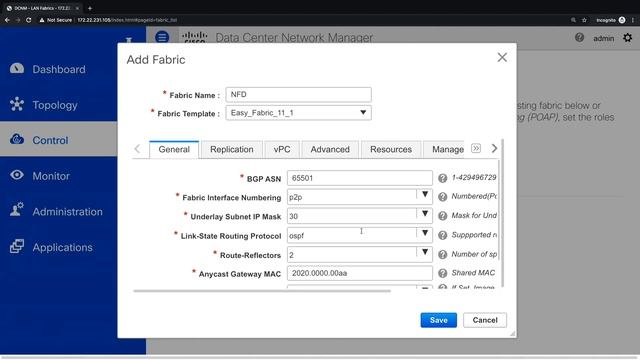Click the Administration label in sidebar
640x360 pixels.
pos(67,212)
